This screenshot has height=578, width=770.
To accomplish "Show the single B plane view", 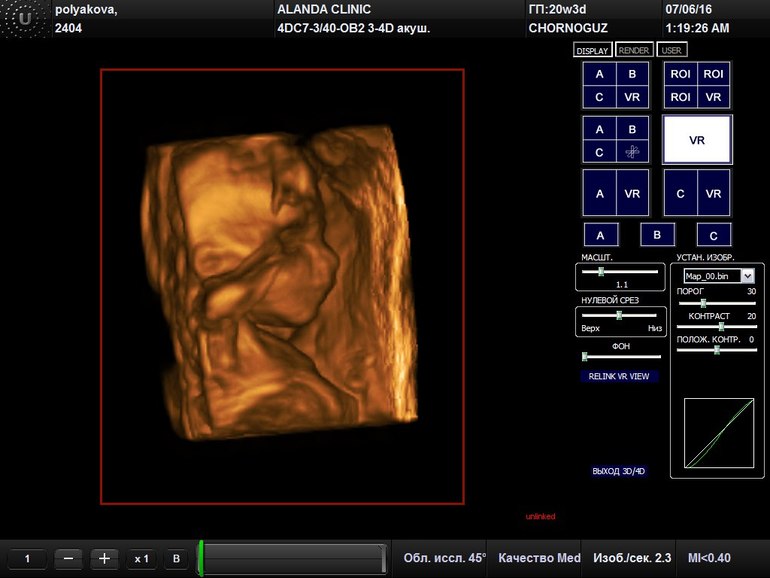I will coord(657,236).
